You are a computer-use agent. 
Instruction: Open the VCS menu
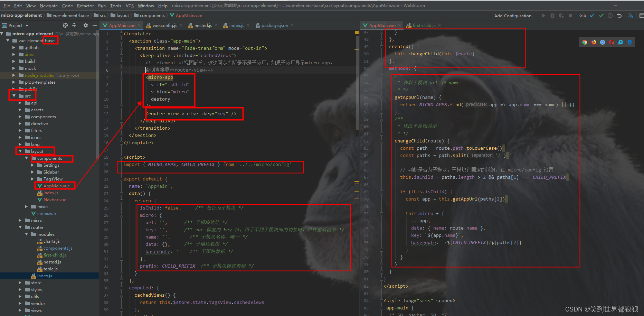[130, 6]
